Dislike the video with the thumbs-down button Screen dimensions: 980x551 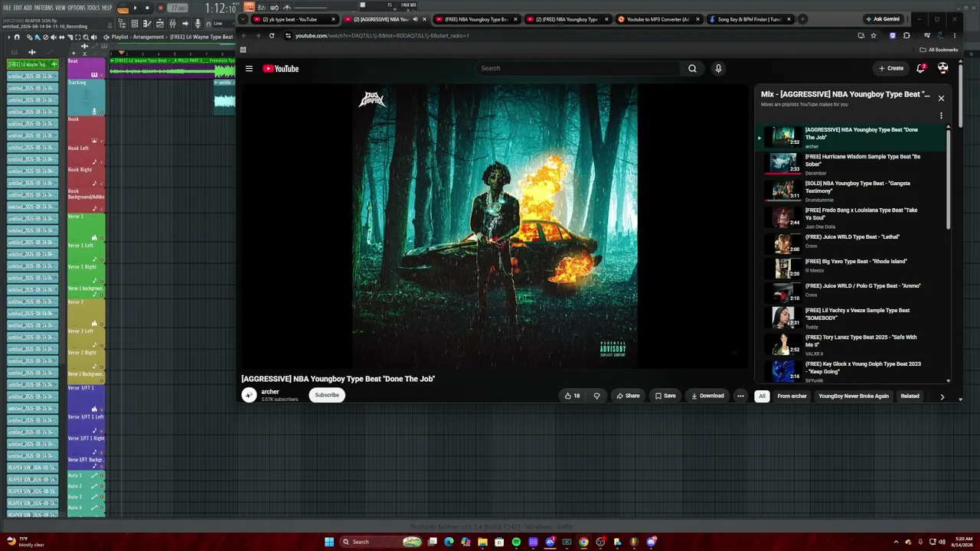596,396
